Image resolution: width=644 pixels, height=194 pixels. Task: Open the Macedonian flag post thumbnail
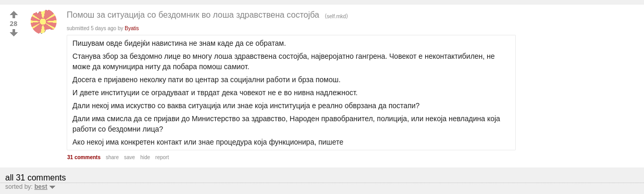coord(43,22)
